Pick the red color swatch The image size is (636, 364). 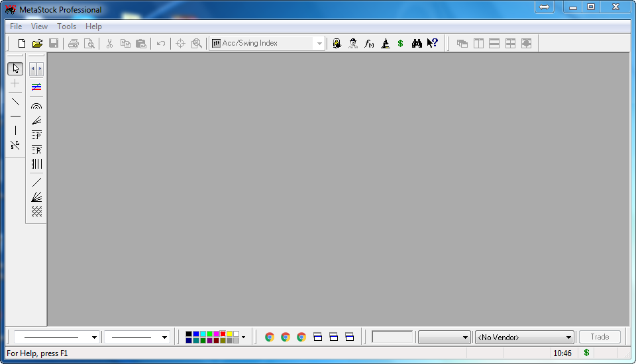(223, 334)
